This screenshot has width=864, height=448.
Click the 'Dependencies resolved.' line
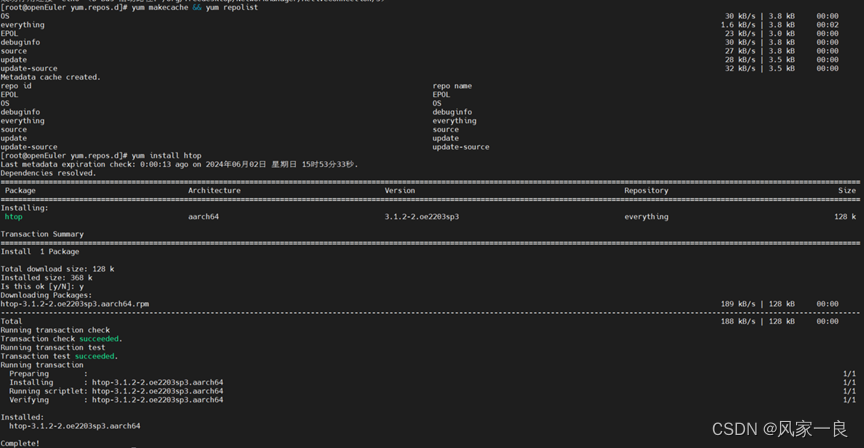(48, 174)
